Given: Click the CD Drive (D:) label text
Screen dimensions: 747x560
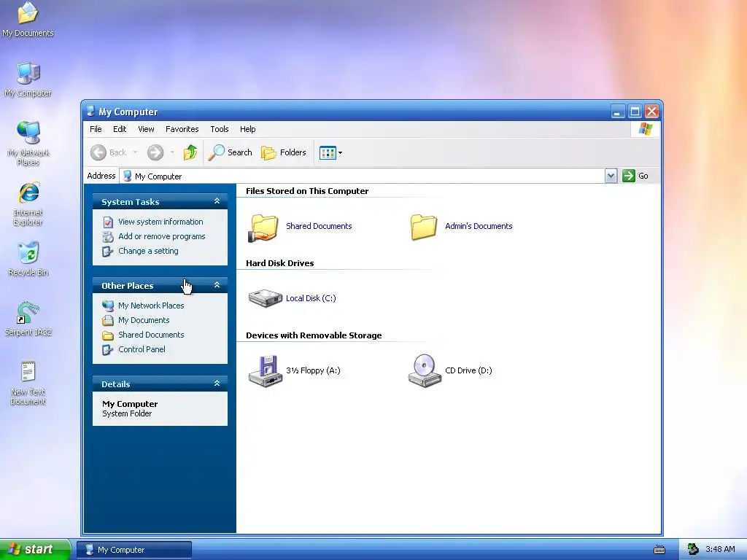Looking at the screenshot, I should (x=468, y=370).
